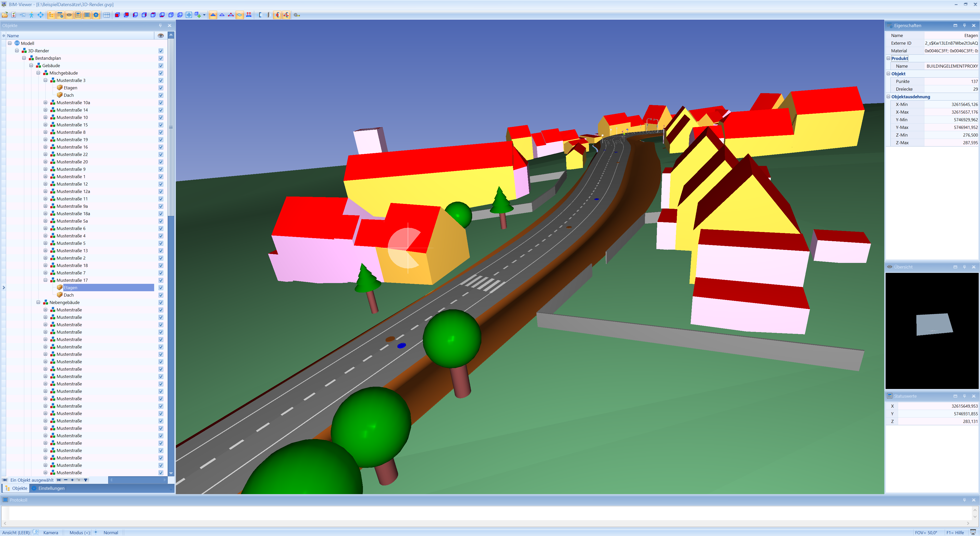
Task: Toggle visibility of selected Etagen under Musterstraße 17
Action: (x=161, y=288)
